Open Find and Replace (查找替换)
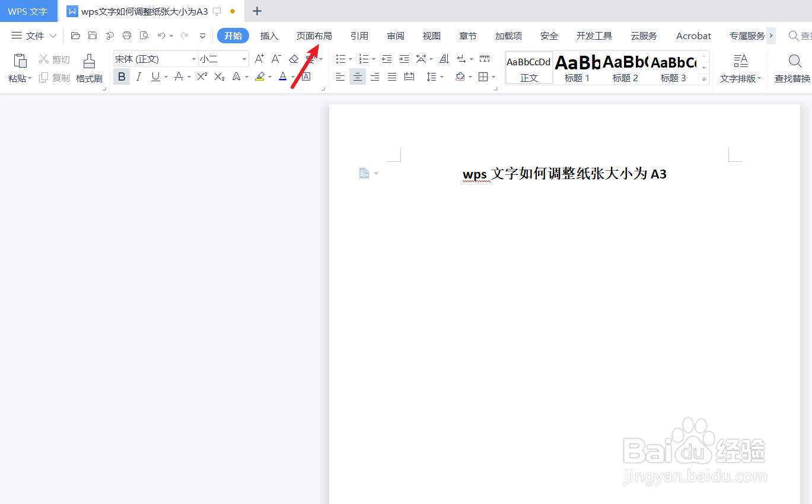Viewport: 812px width, 504px height. click(x=792, y=68)
